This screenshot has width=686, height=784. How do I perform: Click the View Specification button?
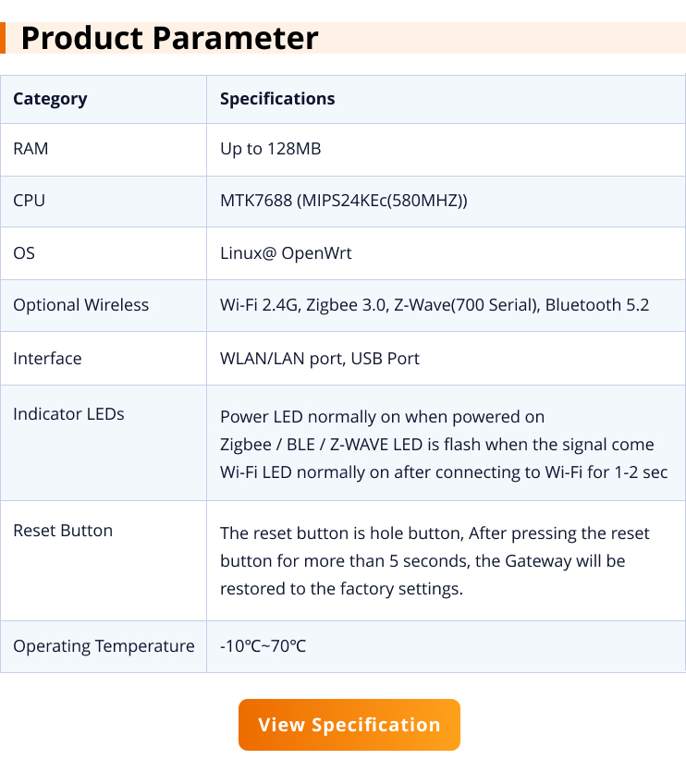click(349, 725)
